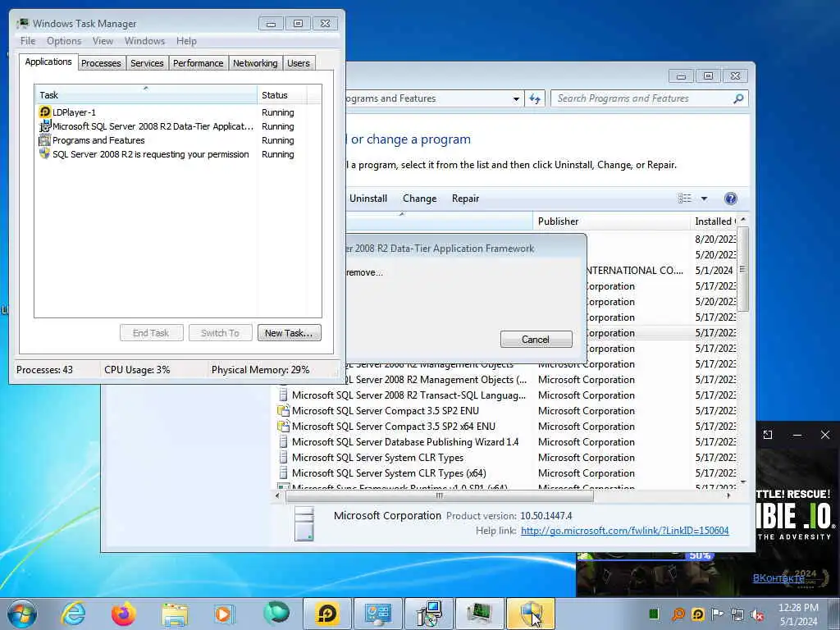Click the horizontal scrollbar in programs list
The height and width of the screenshot is (630, 840).
click(x=440, y=496)
